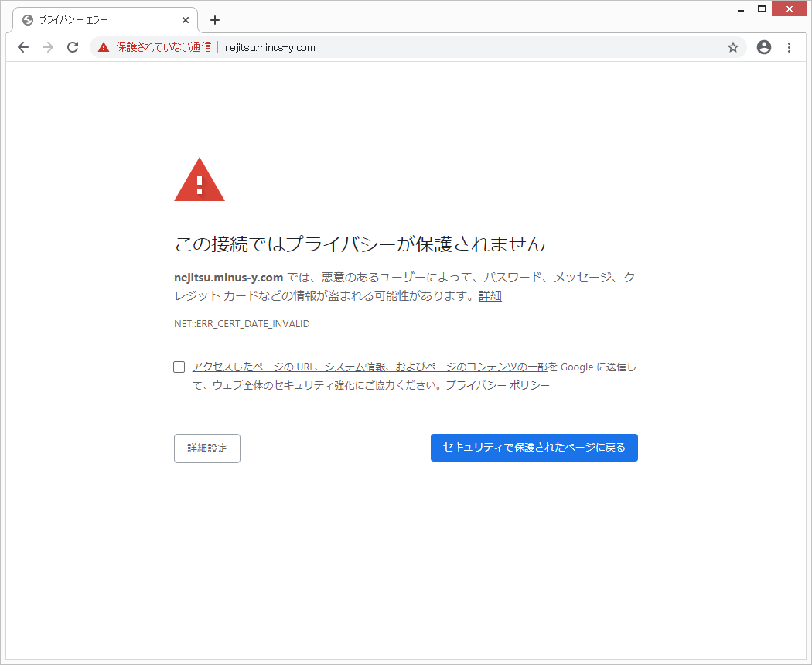Image resolution: width=812 pixels, height=665 pixels.
Task: Click the address bar URL nejitsu.minus-y.com
Action: coord(270,48)
